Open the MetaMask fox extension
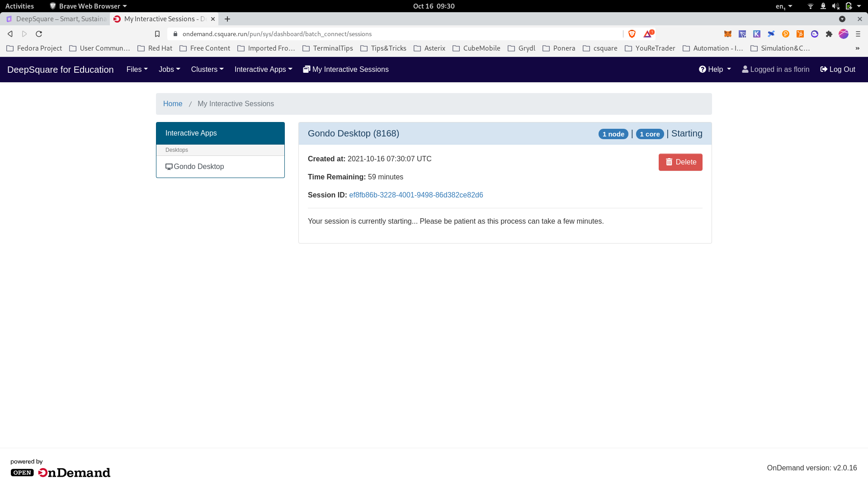 pyautogui.click(x=728, y=34)
